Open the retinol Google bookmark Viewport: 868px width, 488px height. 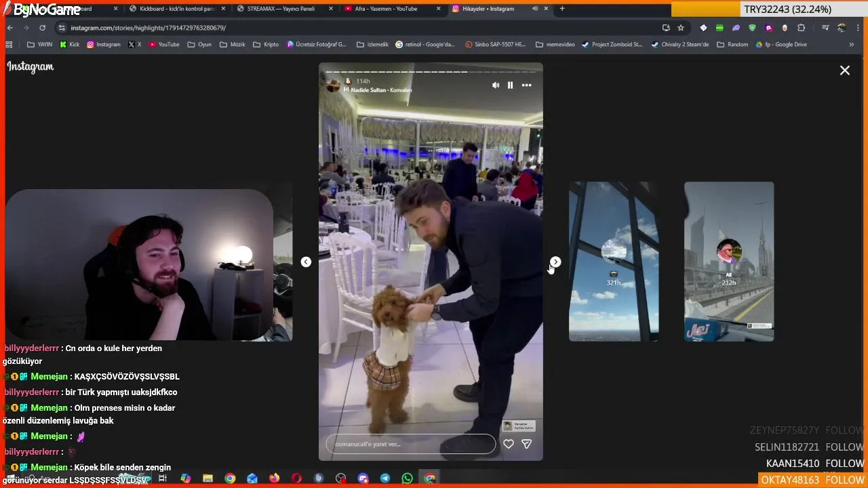click(426, 45)
